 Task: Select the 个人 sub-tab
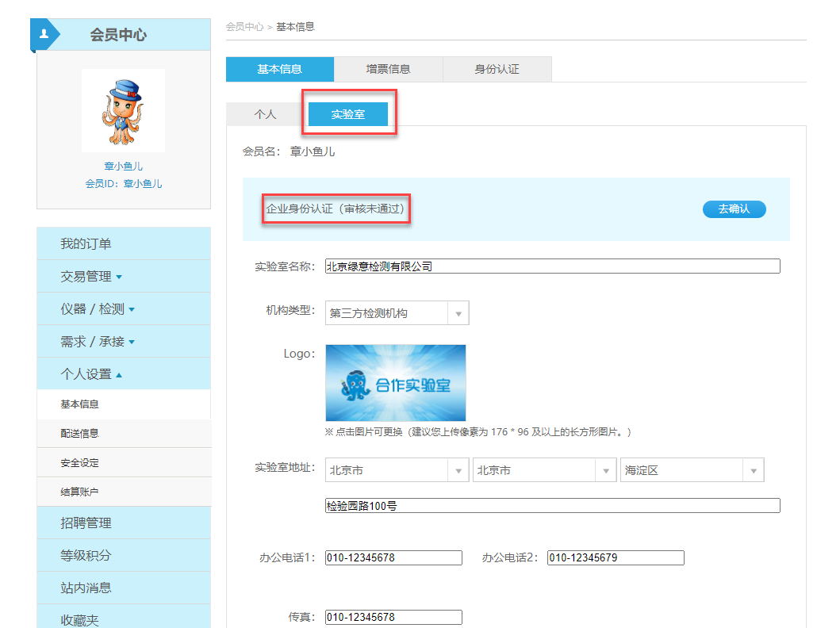[x=265, y=114]
